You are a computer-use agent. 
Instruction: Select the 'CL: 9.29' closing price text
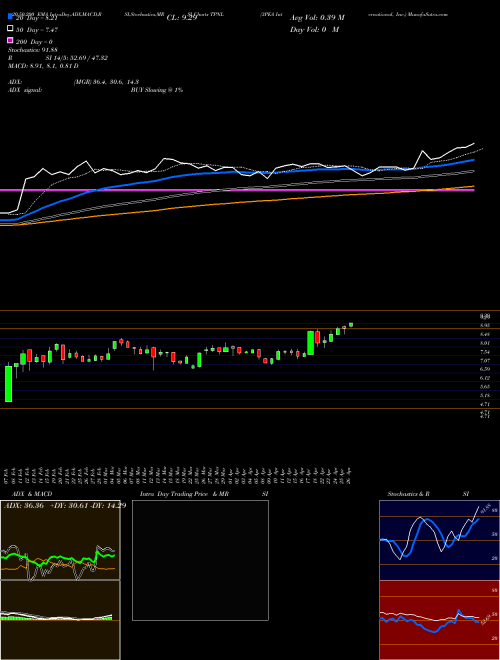pyautogui.click(x=182, y=18)
